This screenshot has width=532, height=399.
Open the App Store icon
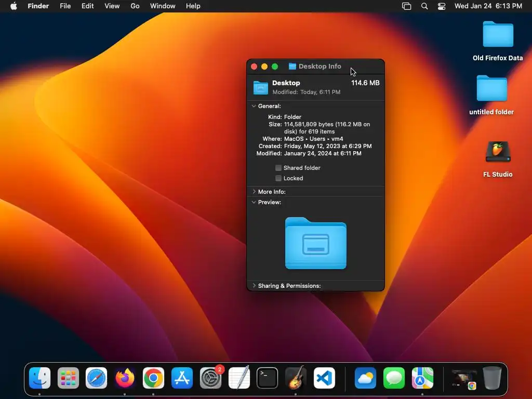(182, 378)
